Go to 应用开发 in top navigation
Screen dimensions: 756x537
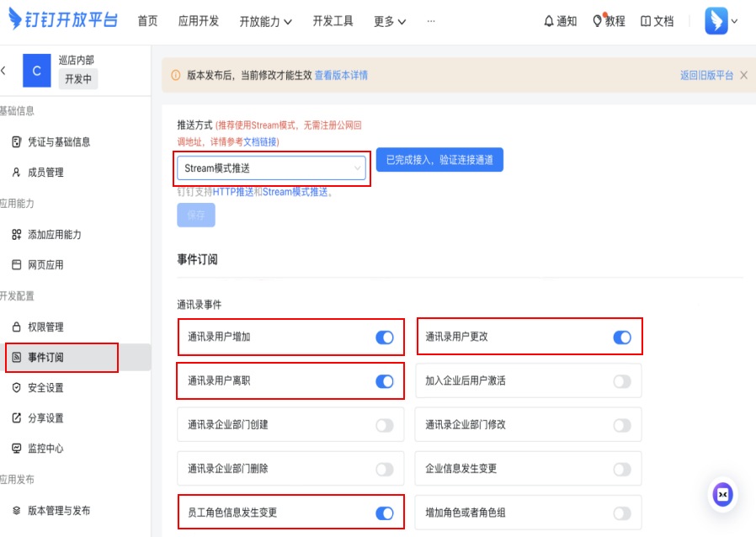(199, 22)
